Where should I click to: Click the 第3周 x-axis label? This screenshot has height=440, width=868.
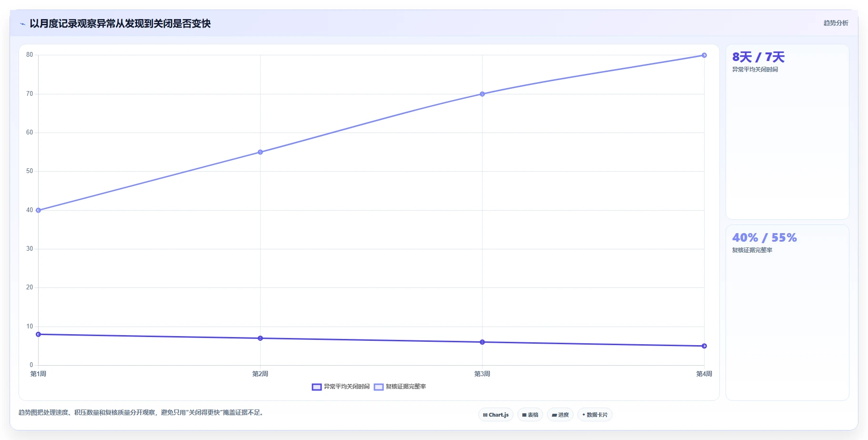pyautogui.click(x=482, y=374)
